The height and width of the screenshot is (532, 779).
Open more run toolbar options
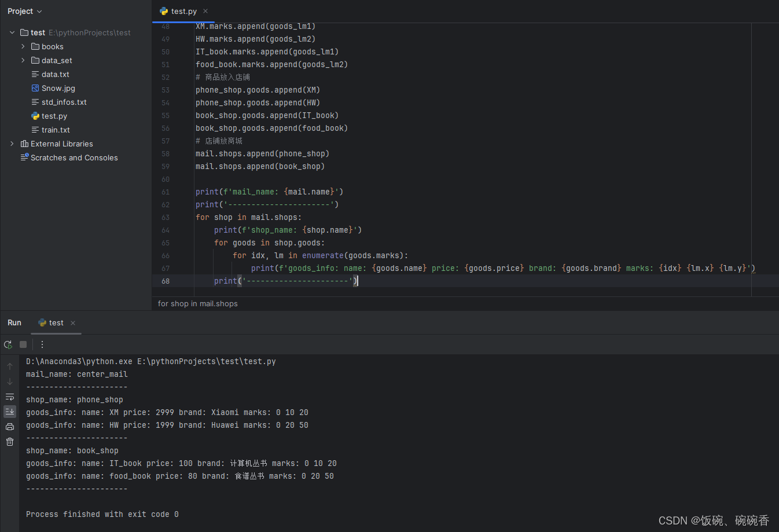tap(42, 344)
